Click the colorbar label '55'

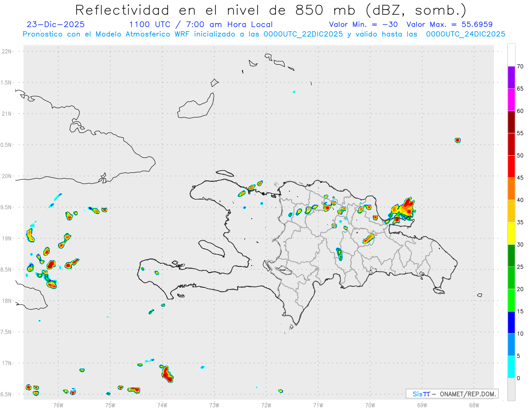tap(520, 133)
